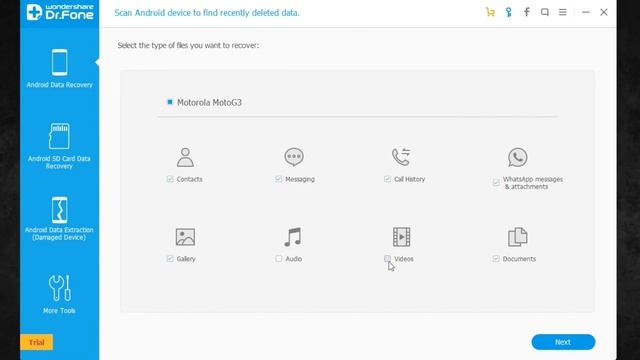
Task: Click the WhatsApp logo icon
Action: (x=518, y=157)
